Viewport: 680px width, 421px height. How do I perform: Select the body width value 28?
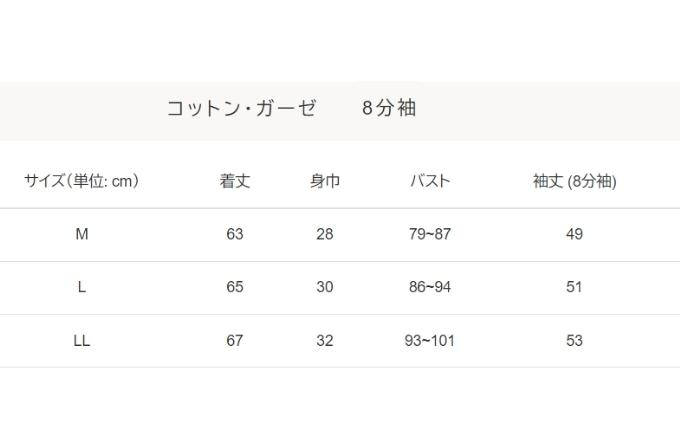click(324, 234)
